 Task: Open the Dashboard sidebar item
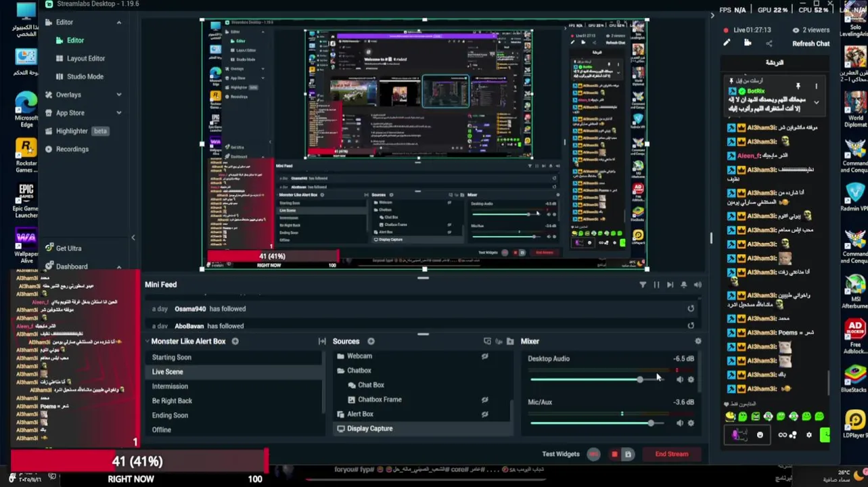tap(72, 266)
